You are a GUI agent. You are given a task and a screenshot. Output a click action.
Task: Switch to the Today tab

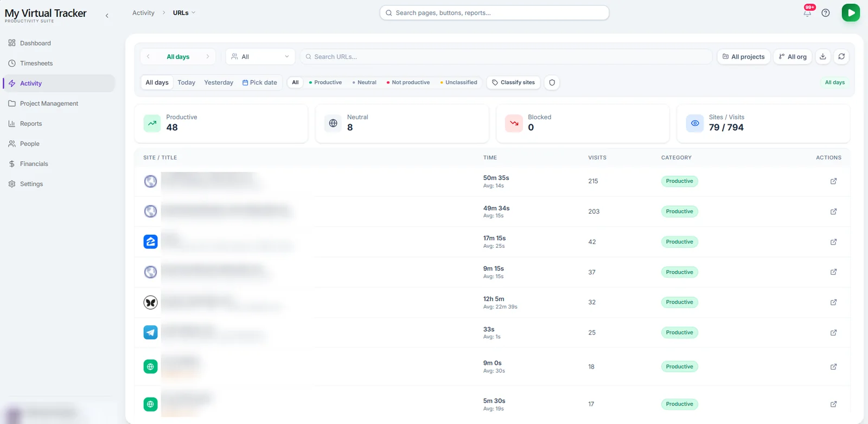186,82
